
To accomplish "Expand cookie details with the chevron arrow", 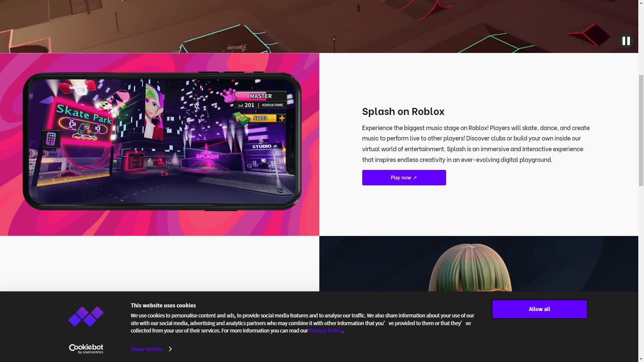I will 170,349.
